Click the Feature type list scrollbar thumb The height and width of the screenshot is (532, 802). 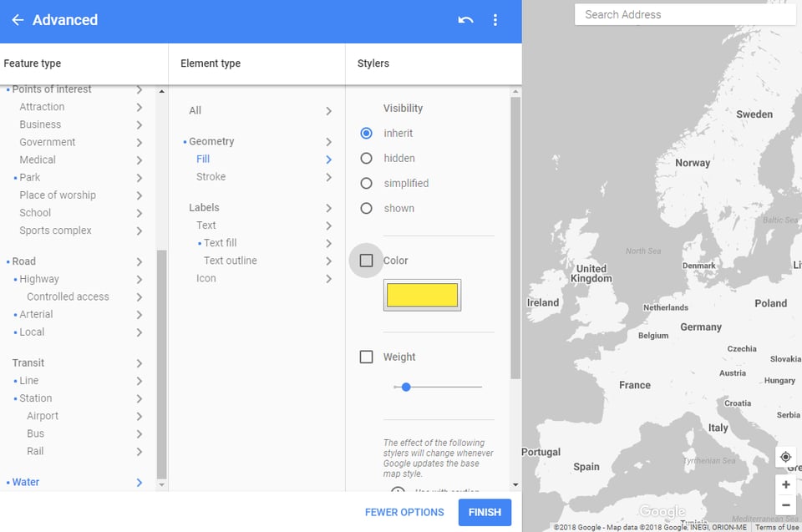tap(161, 364)
